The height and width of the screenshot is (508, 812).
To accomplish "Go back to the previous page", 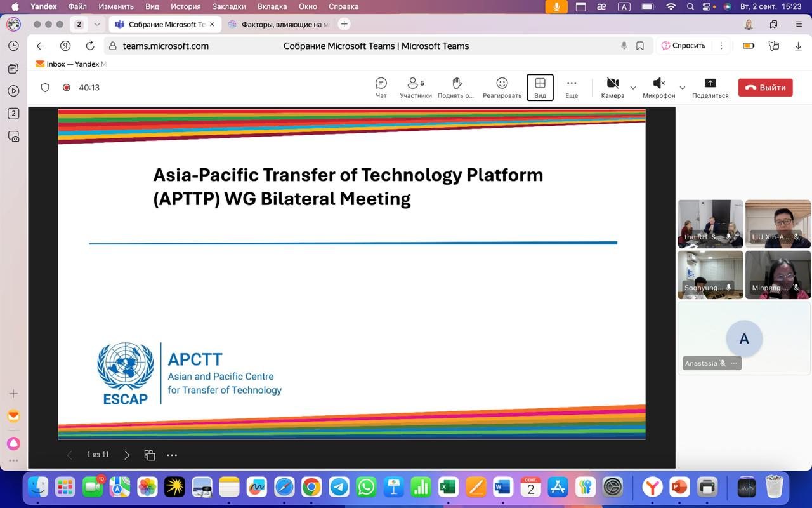I will point(41,46).
